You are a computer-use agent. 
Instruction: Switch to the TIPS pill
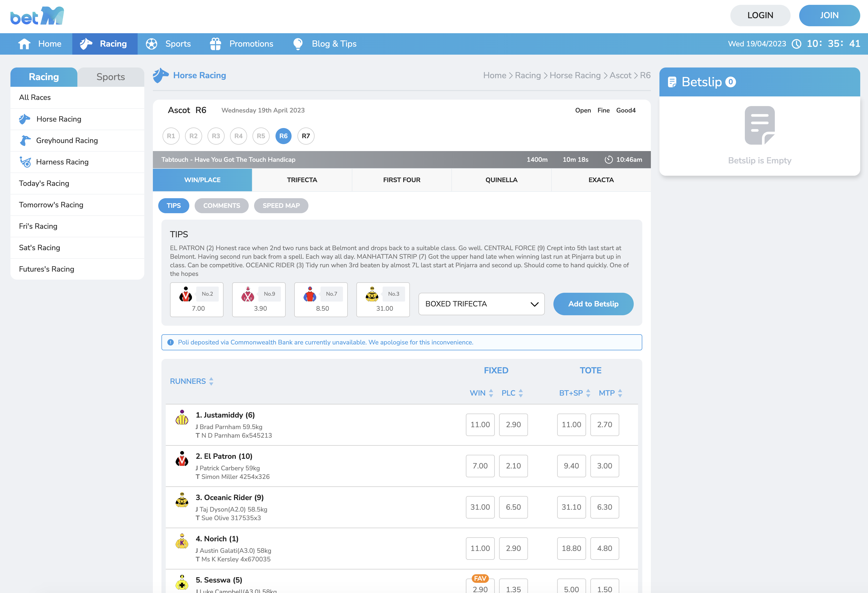tap(174, 205)
